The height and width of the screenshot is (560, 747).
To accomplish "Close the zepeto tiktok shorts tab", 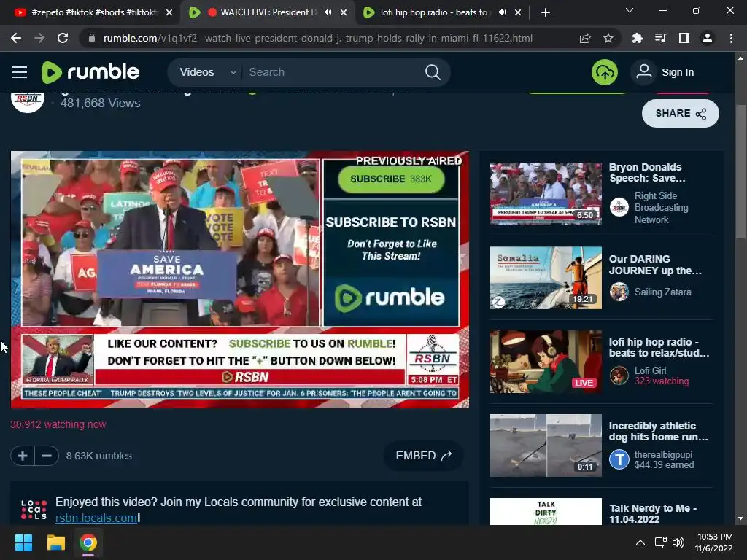I will point(169,12).
